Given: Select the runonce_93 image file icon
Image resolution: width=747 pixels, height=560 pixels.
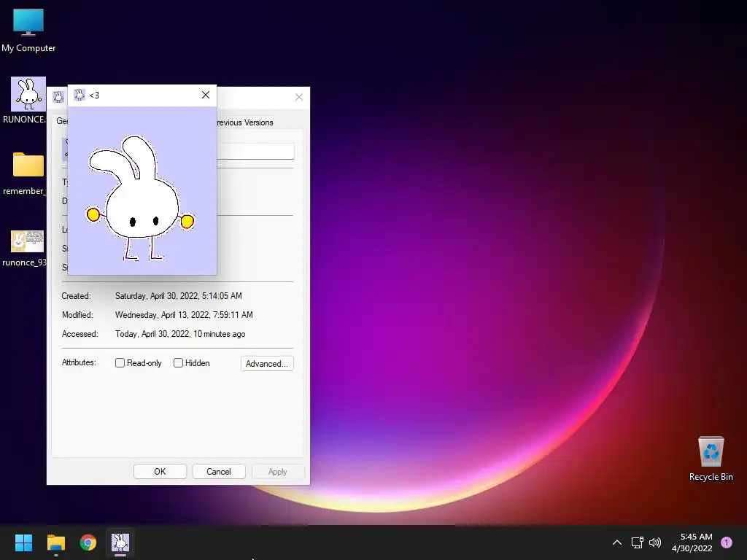Looking at the screenshot, I should (x=26, y=248).
